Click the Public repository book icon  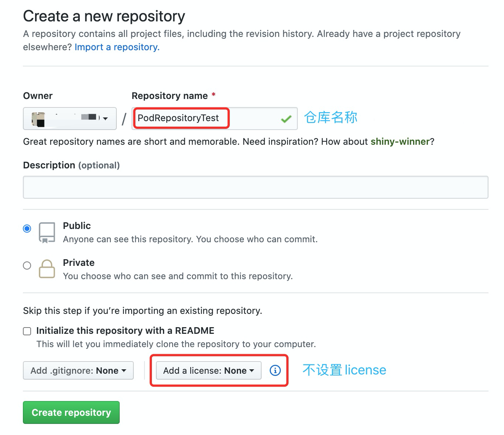pyautogui.click(x=47, y=233)
